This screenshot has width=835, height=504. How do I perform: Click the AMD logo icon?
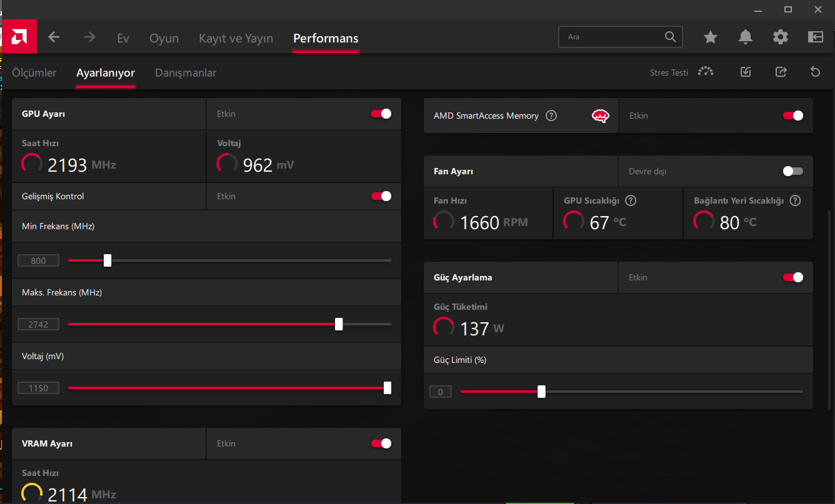tap(19, 37)
